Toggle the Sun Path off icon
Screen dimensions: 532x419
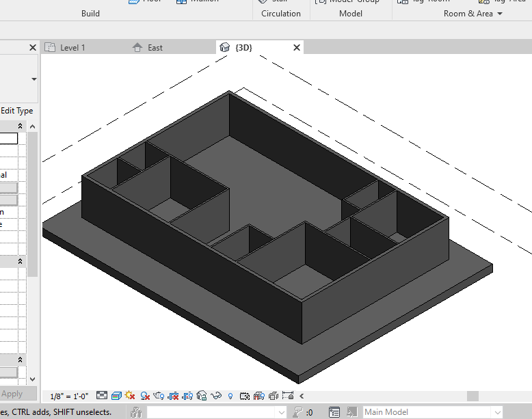point(130,395)
